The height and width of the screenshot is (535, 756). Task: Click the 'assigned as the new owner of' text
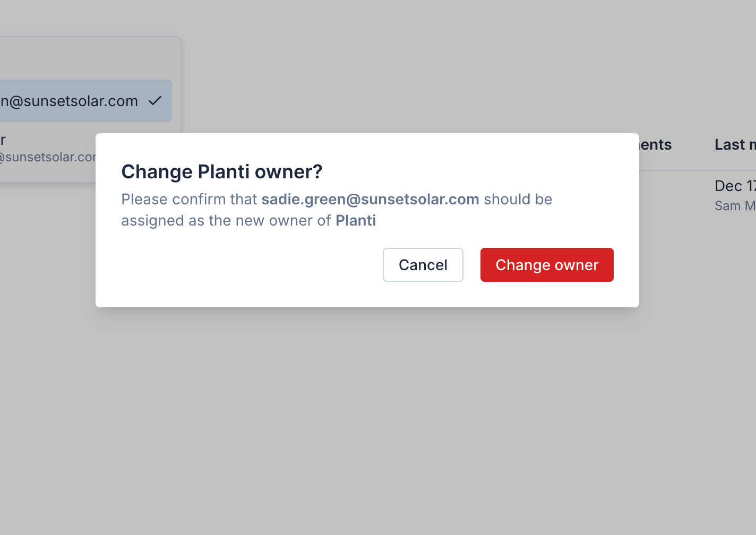point(226,220)
